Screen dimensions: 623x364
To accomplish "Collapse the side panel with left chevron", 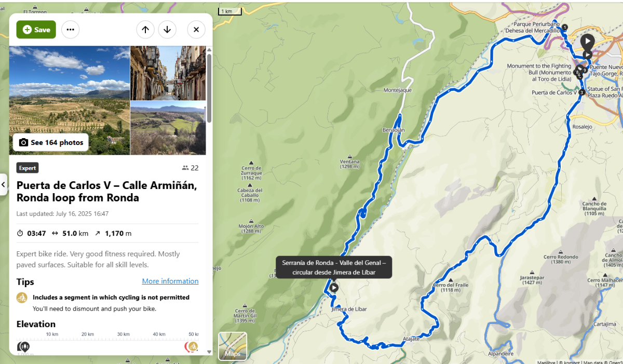I will [x=4, y=184].
